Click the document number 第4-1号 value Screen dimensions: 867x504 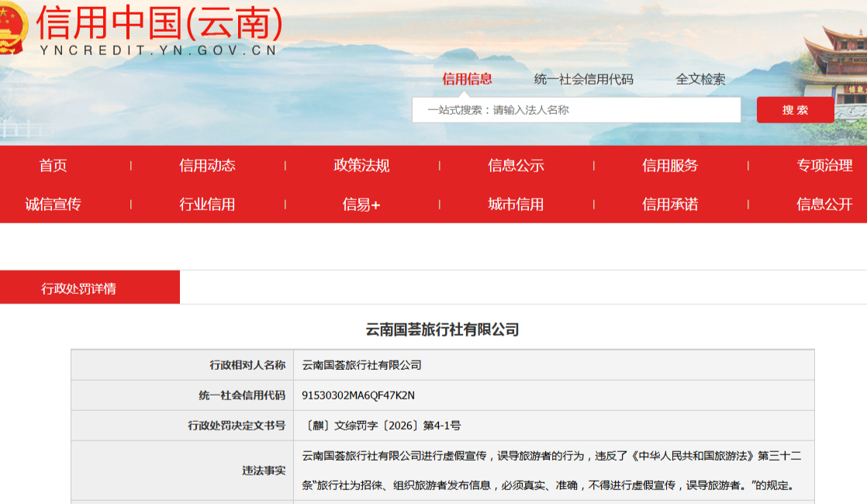(382, 426)
